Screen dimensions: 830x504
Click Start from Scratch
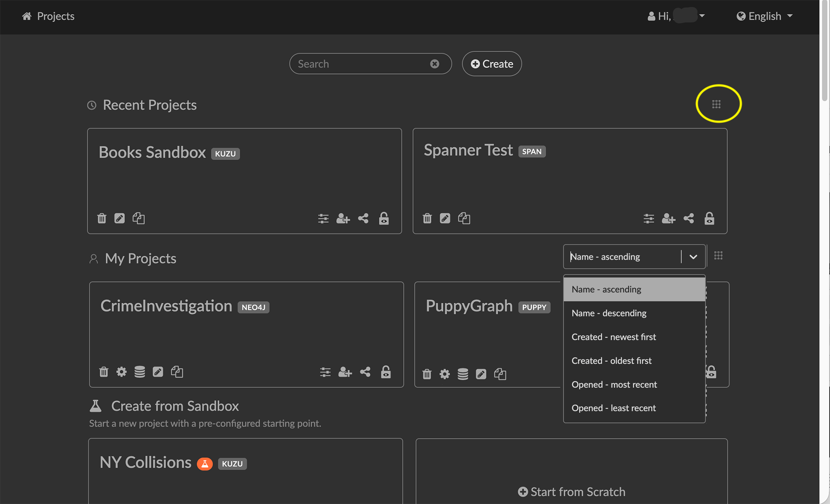[571, 491]
